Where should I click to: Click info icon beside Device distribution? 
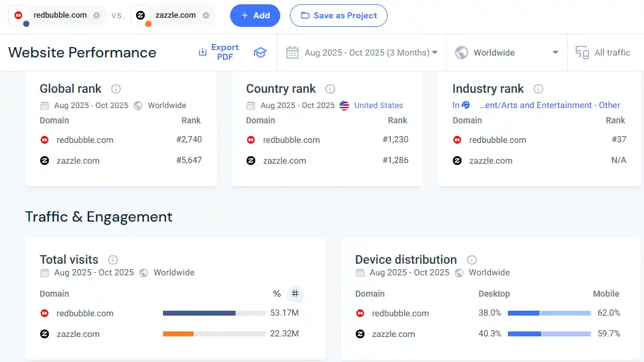(471, 259)
